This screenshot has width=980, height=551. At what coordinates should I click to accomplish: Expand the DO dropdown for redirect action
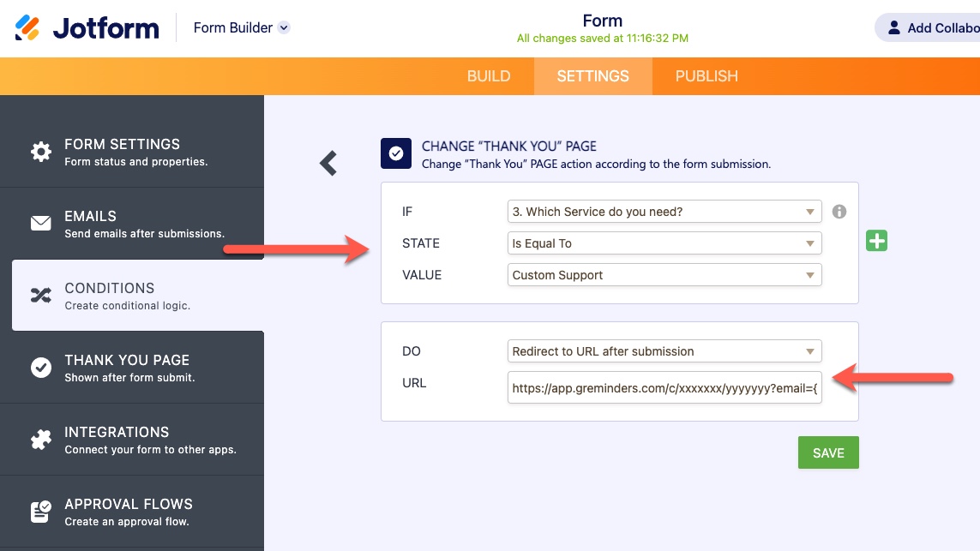coord(664,351)
